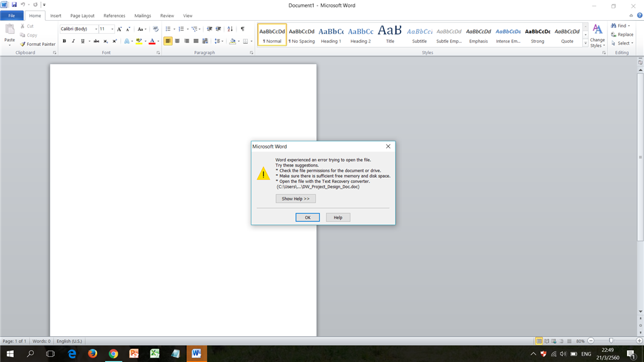This screenshot has height=362, width=644.
Task: Click the Multilevel List icon
Action: coord(194,29)
